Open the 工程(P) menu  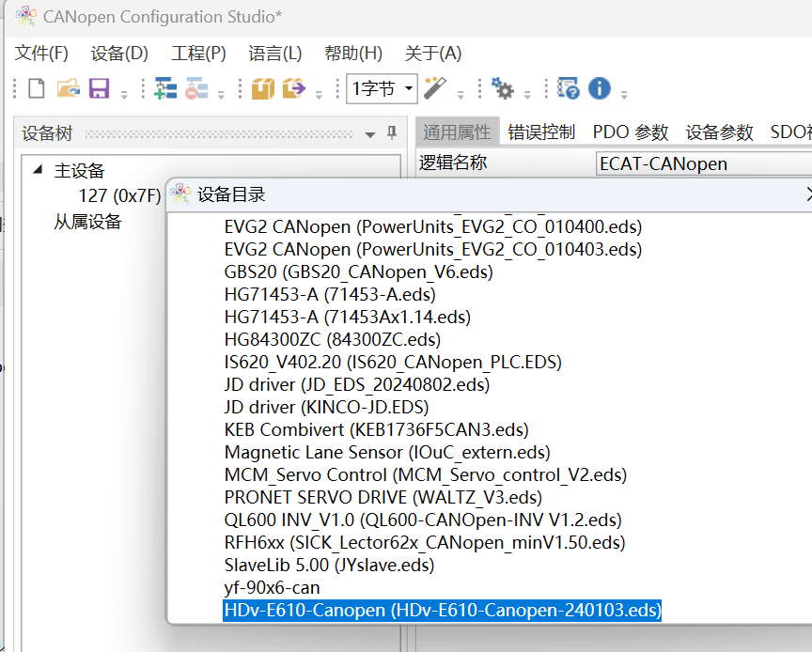click(198, 54)
